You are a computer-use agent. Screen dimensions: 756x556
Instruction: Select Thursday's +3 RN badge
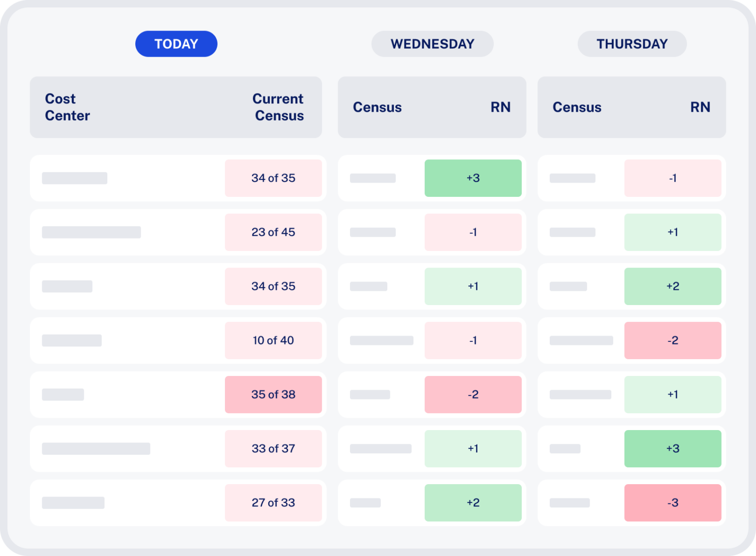click(x=673, y=448)
